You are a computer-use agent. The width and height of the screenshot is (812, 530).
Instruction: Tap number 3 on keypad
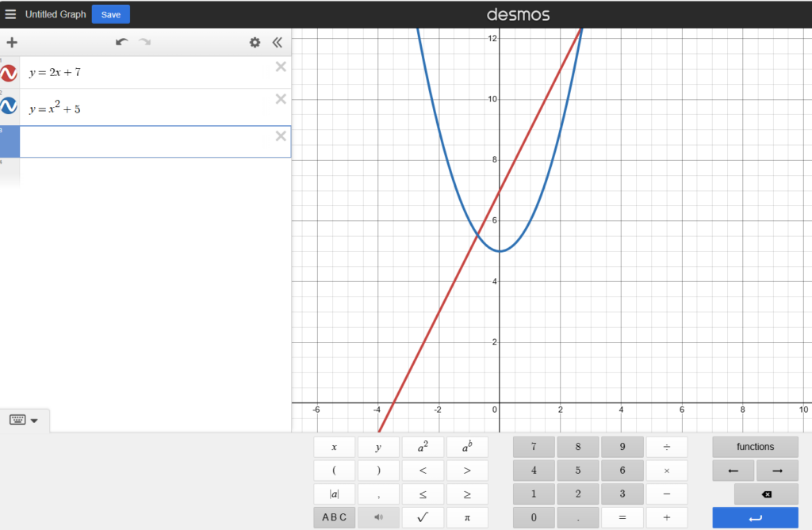pyautogui.click(x=622, y=494)
